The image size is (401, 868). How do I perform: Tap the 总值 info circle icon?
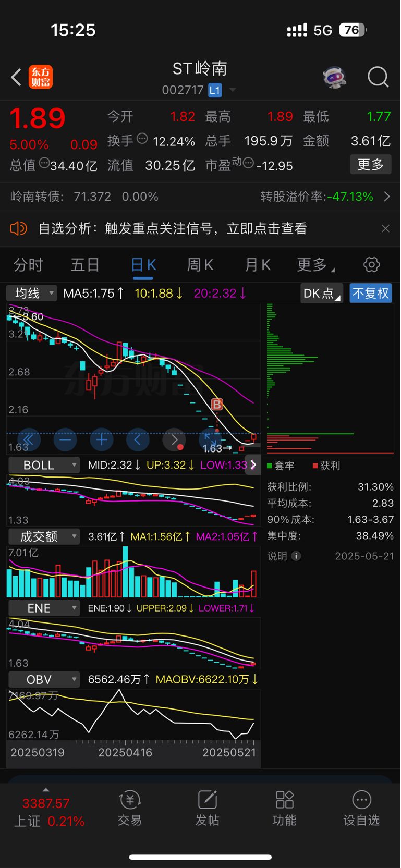[44, 163]
